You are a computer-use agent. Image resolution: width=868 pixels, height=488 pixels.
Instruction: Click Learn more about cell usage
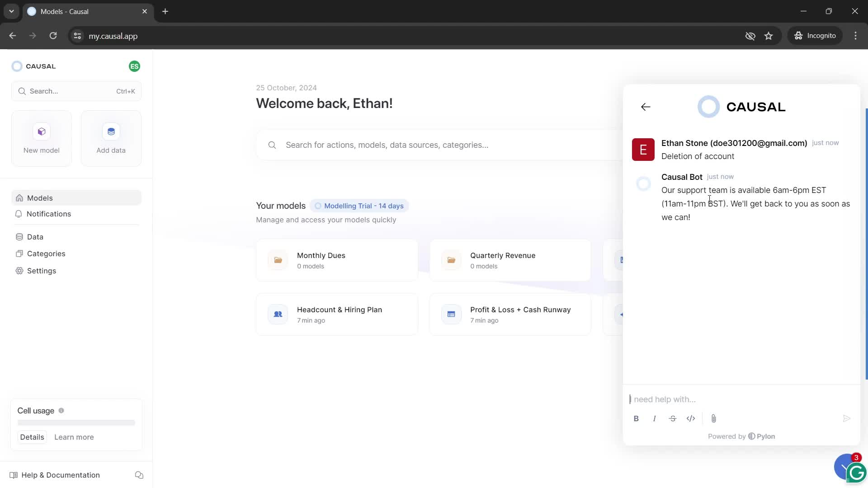(x=74, y=437)
